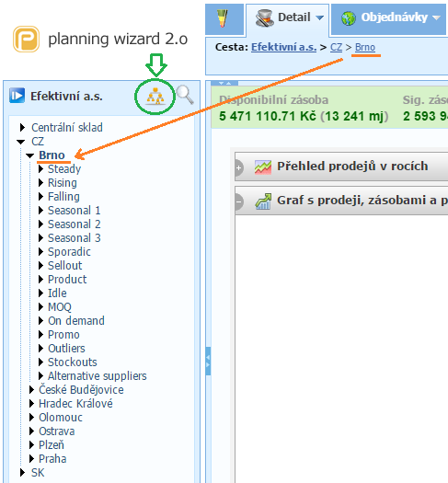This screenshot has width=448, height=483.
Task: Click the sales chart icon by Přehled prodejů
Action: [263, 167]
